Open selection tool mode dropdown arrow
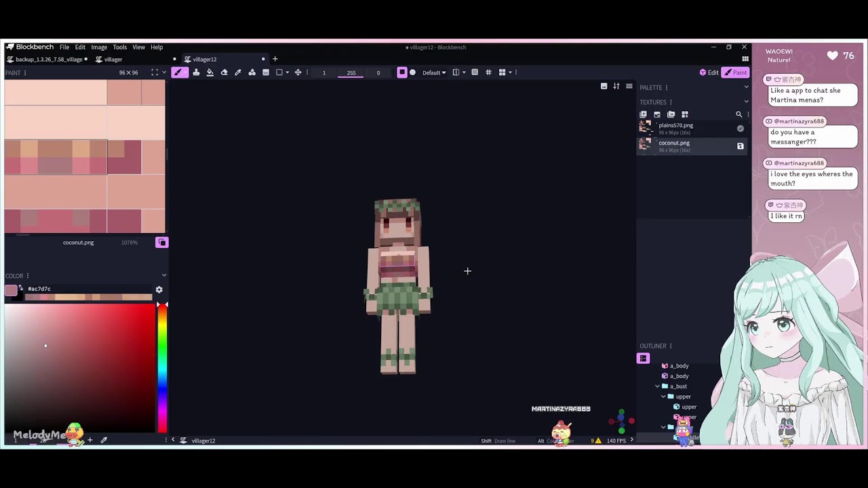Viewport: 868px width, 488px height. pyautogui.click(x=288, y=73)
